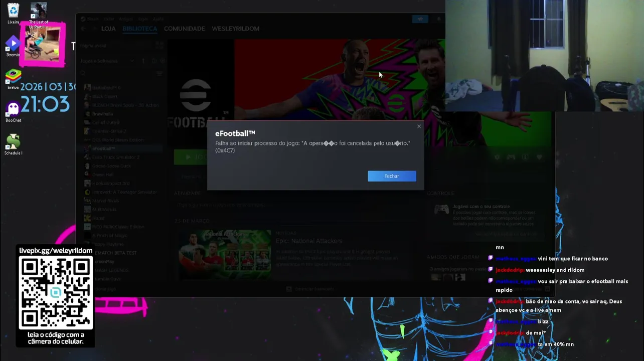Select Poppy Playtime in the games list
Viewport: 644px width, 361px height.
[108, 244]
